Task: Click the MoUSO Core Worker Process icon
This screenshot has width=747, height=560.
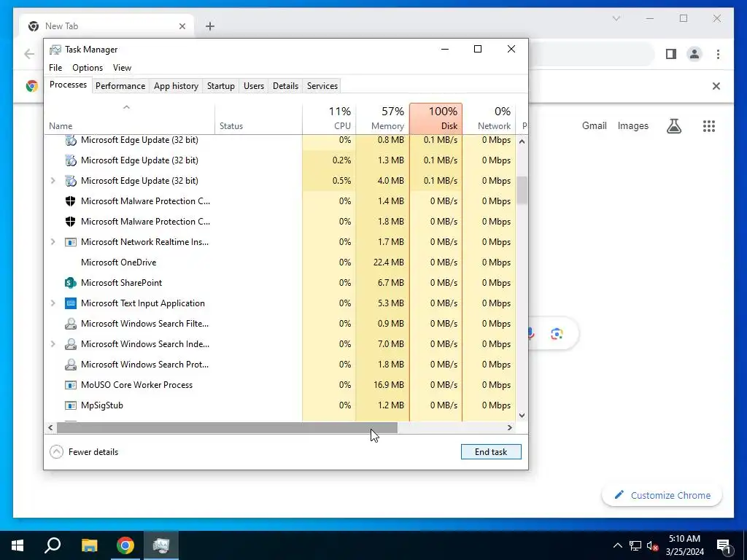Action: [71, 385]
